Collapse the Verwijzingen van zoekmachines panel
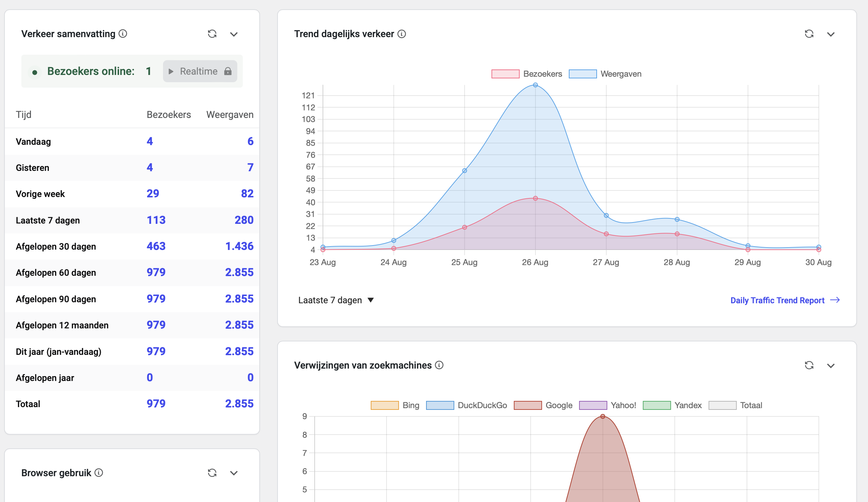This screenshot has width=868, height=502. point(831,365)
